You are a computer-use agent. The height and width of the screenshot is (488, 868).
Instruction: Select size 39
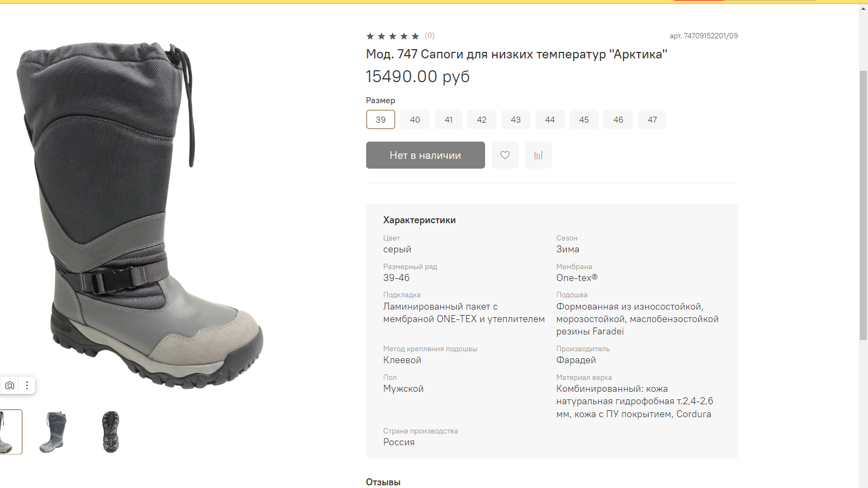[381, 119]
